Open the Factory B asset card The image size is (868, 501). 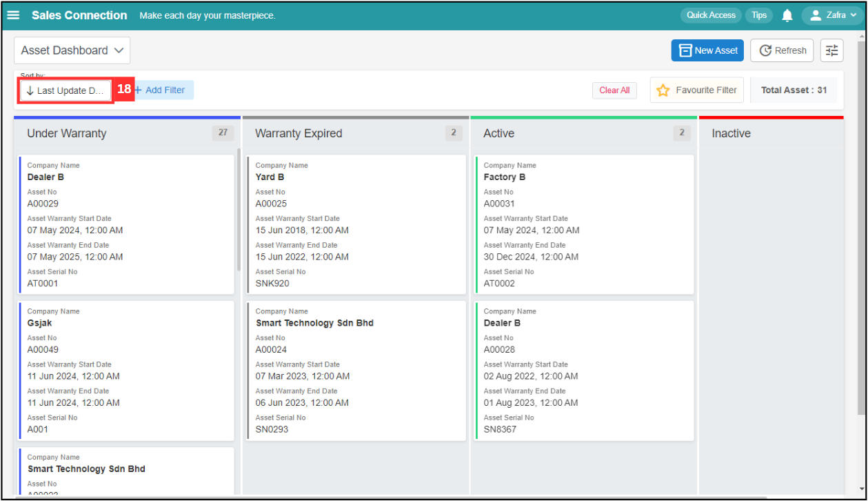[x=585, y=224]
